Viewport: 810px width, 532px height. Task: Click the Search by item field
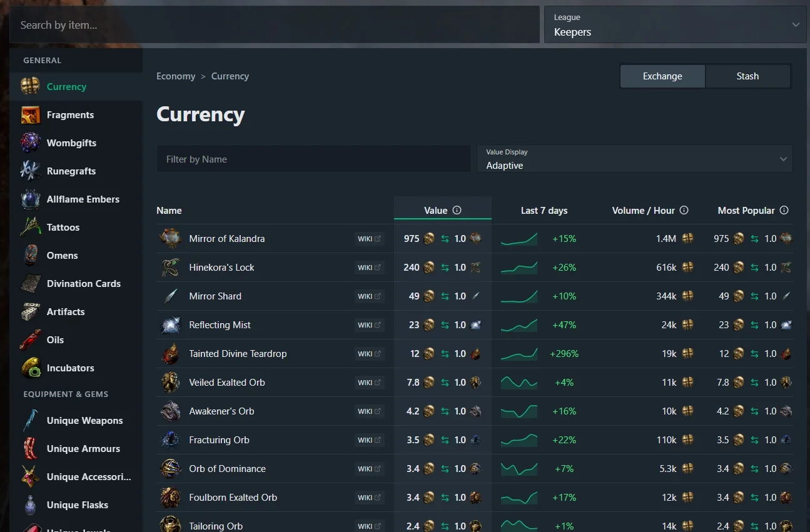point(274,25)
